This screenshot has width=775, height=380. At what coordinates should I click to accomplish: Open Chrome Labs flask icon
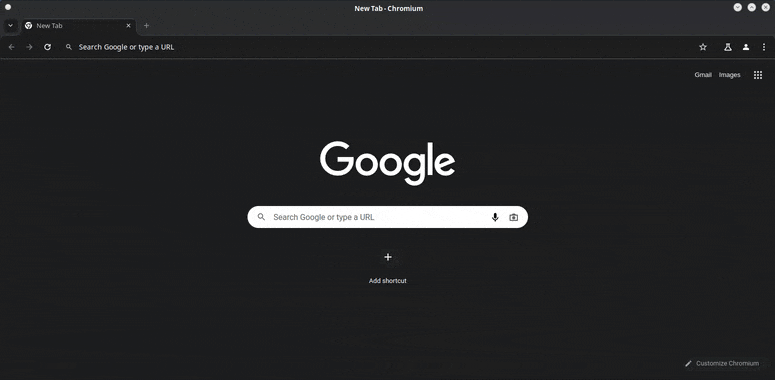coord(728,47)
